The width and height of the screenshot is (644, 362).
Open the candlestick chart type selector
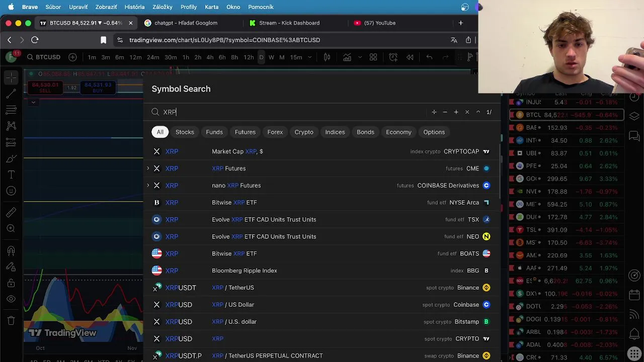click(x=327, y=57)
